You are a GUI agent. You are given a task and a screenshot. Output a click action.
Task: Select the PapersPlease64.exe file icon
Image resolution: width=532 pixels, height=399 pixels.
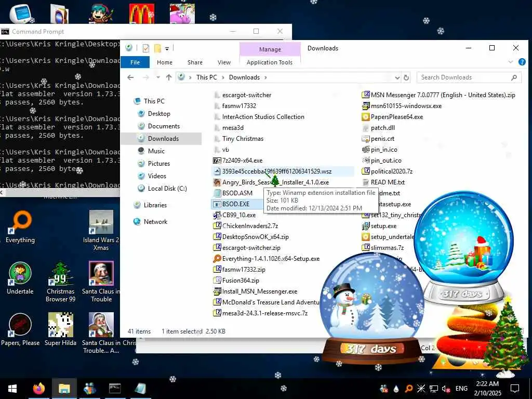365,117
